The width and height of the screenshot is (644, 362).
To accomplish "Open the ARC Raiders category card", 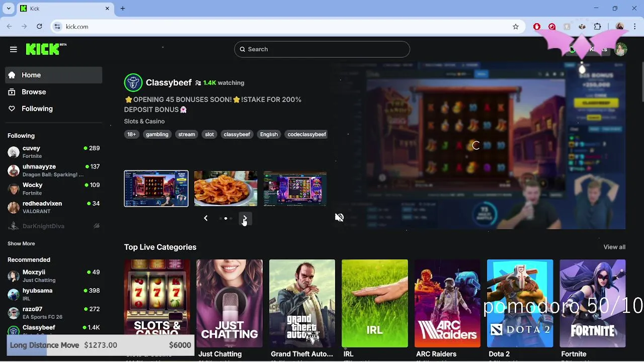I will [447, 304].
